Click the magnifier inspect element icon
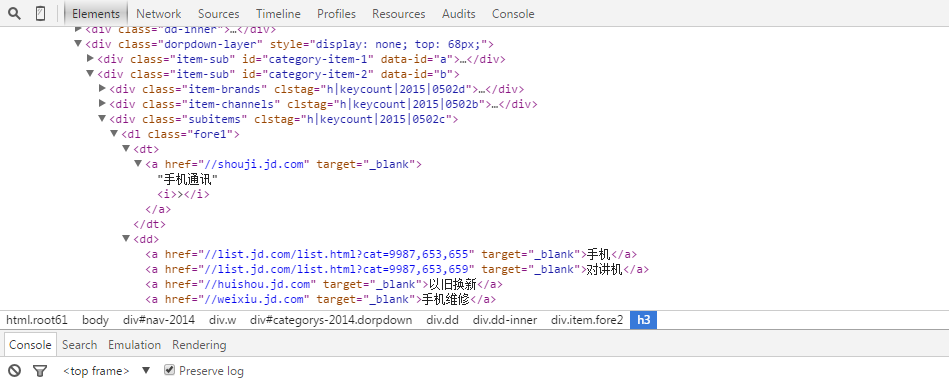Image resolution: width=949 pixels, height=381 pixels. [15, 13]
